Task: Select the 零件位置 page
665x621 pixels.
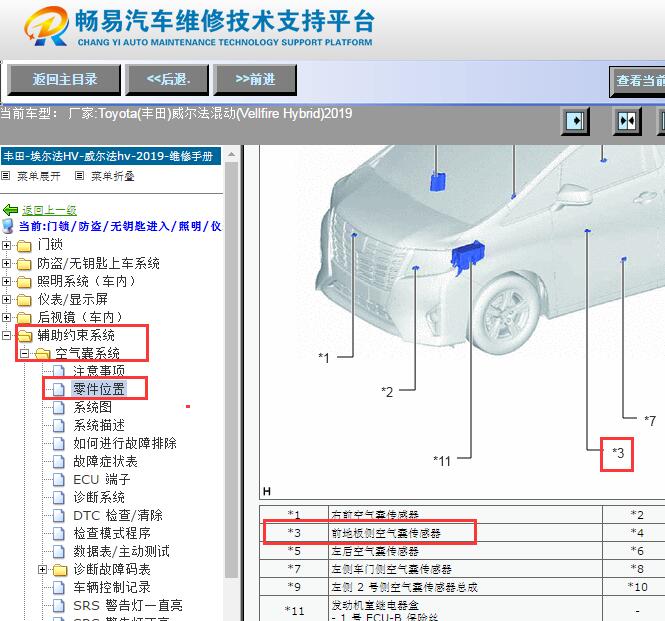Action: tap(99, 389)
